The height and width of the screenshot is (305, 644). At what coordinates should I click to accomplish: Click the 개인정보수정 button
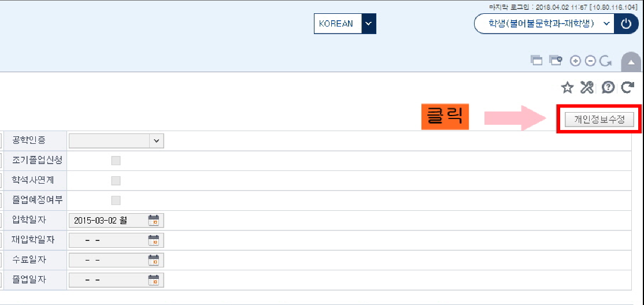[x=599, y=120]
